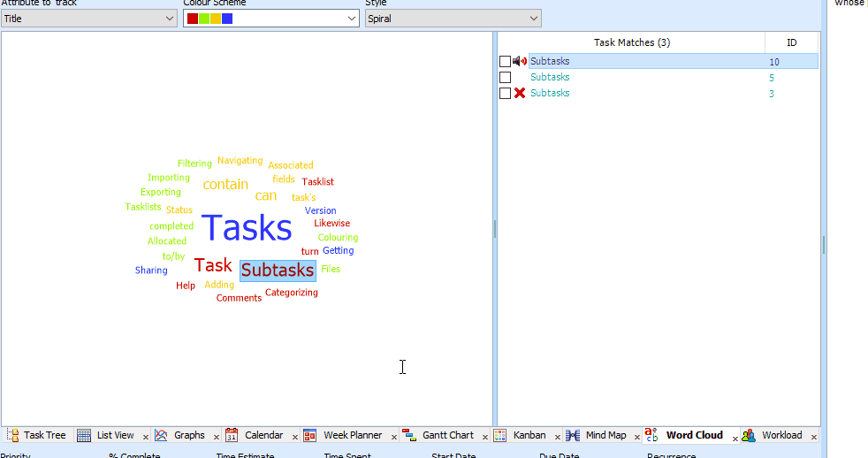This screenshot has height=458, width=868.
Task: Switch to the Calendar tab
Action: (263, 435)
